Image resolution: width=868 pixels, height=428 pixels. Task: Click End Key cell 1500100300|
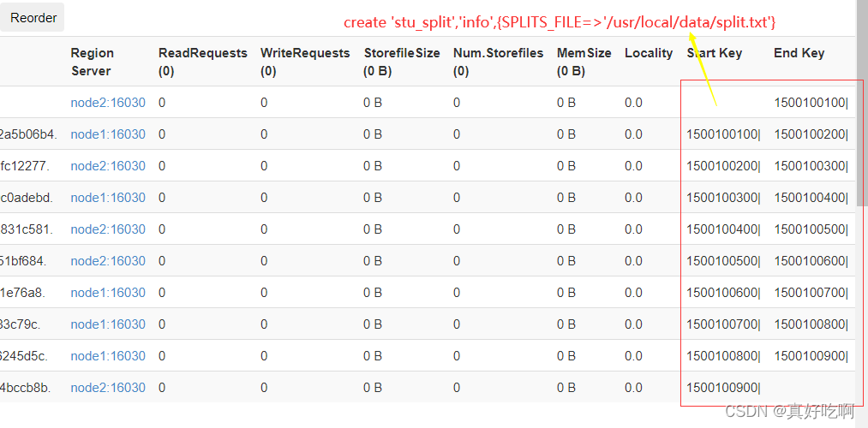click(811, 166)
